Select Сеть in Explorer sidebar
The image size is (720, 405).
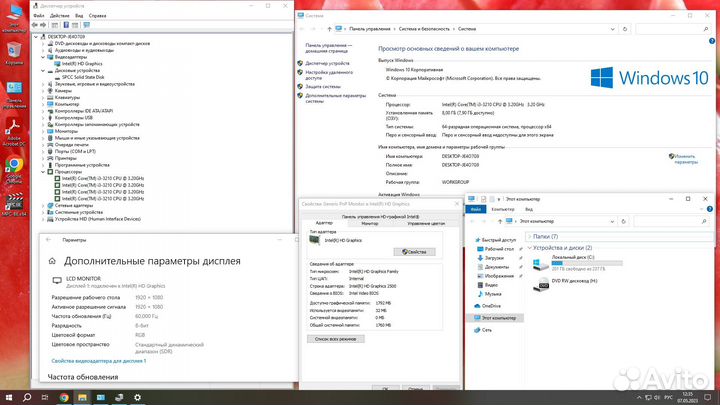pyautogui.click(x=486, y=330)
